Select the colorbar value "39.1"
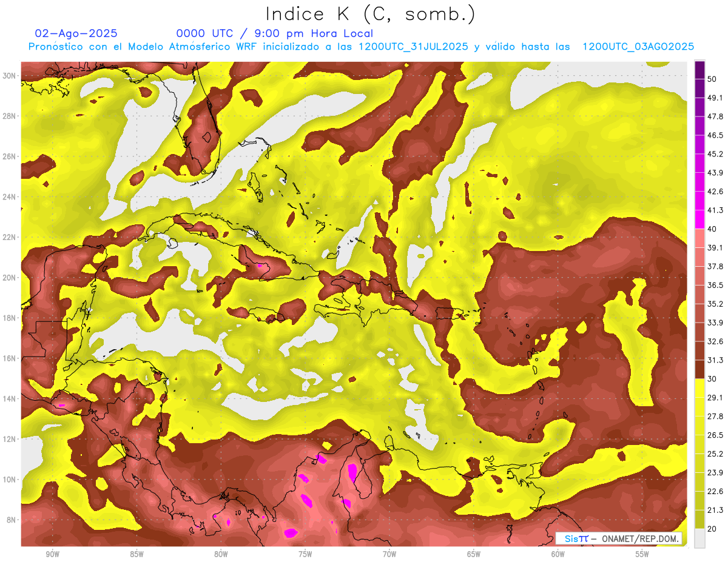The height and width of the screenshot is (562, 728). 715,247
